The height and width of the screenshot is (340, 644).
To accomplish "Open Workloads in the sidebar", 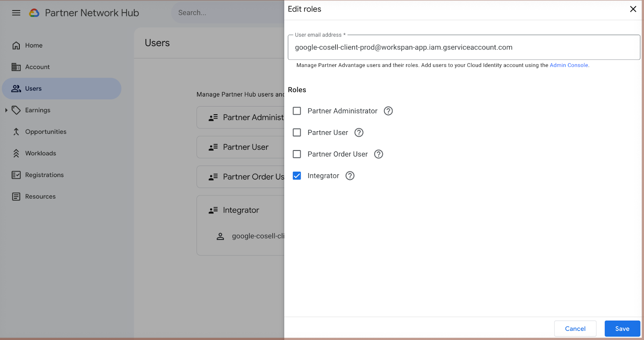I will (62, 153).
